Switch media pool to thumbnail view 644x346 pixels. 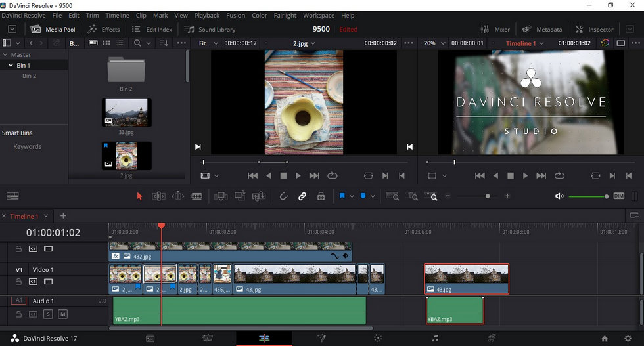(x=106, y=43)
